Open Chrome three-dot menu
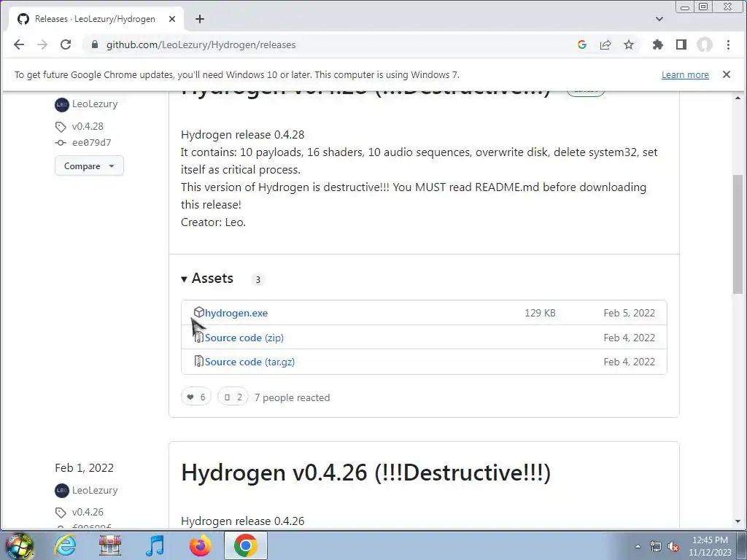Screen dimensions: 747x560 (728, 44)
